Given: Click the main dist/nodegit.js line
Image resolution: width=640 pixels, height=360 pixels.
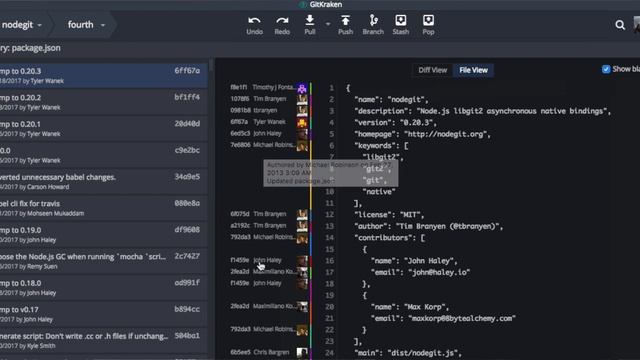Looking at the screenshot, I should [408, 353].
